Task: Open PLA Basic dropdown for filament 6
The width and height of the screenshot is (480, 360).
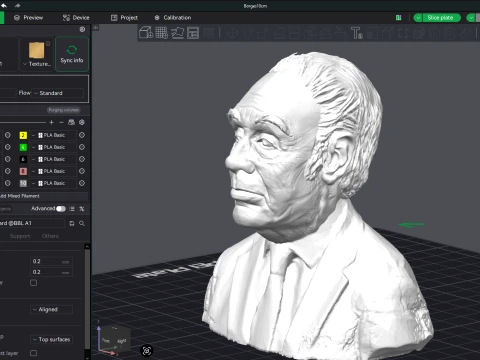Action: 53,159
